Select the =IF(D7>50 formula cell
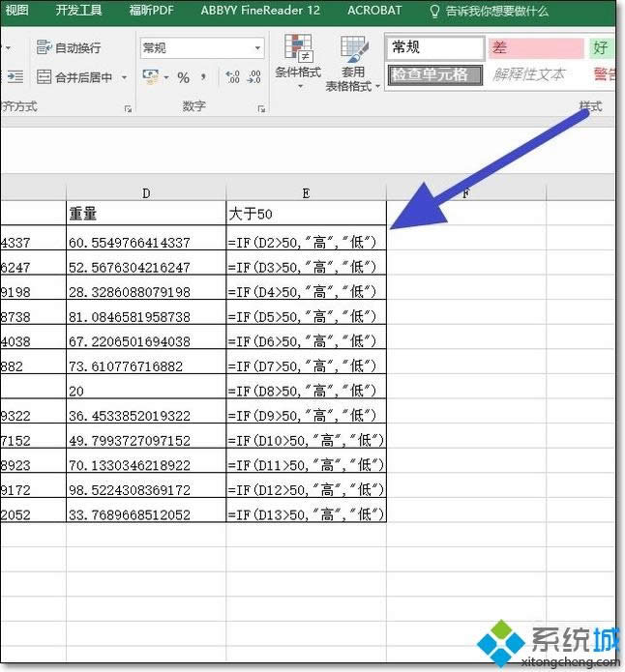Screen dimensions: 625x672 click(306, 362)
